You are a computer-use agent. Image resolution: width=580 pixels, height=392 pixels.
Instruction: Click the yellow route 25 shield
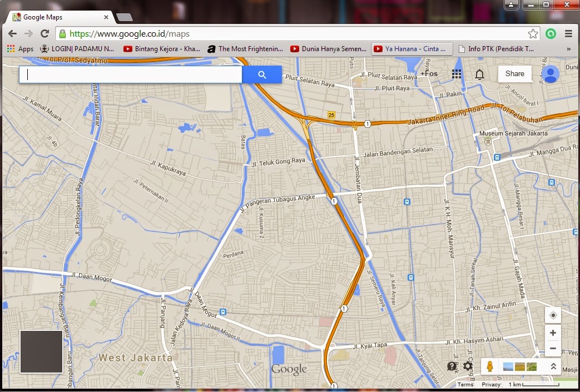pyautogui.click(x=331, y=115)
